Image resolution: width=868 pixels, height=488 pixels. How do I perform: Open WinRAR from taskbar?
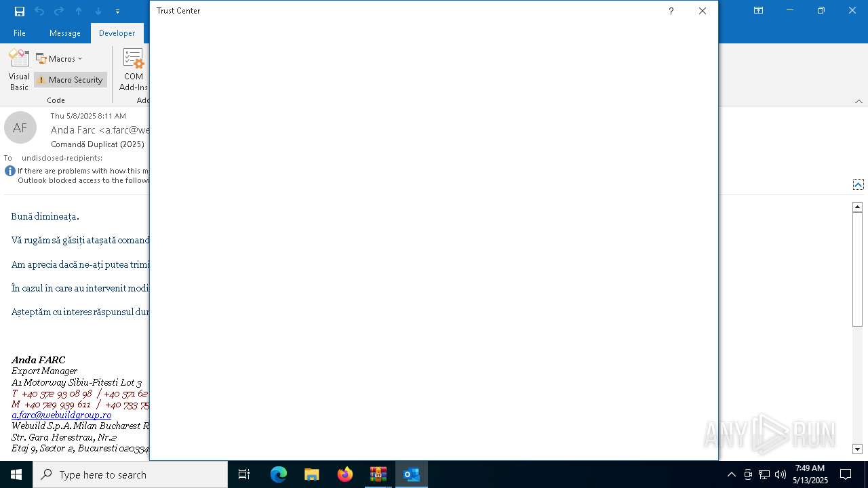[378, 474]
